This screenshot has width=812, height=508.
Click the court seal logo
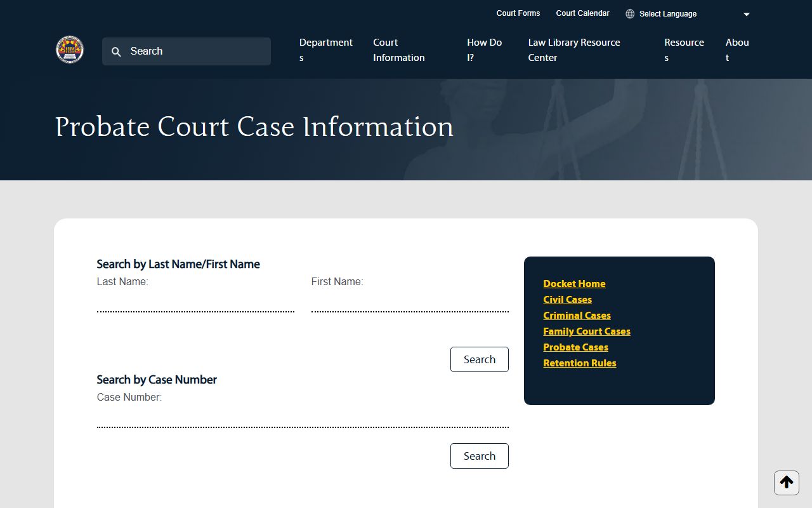(70, 50)
